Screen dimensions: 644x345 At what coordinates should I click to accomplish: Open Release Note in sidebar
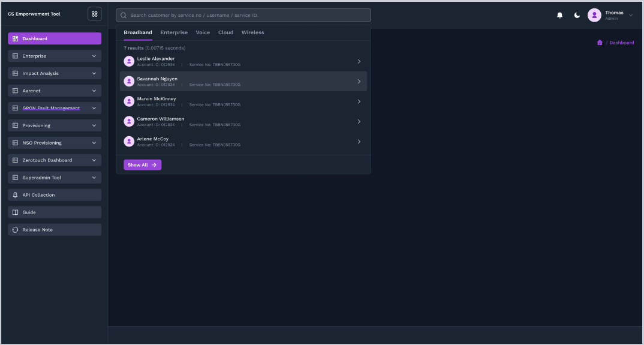[x=55, y=230]
